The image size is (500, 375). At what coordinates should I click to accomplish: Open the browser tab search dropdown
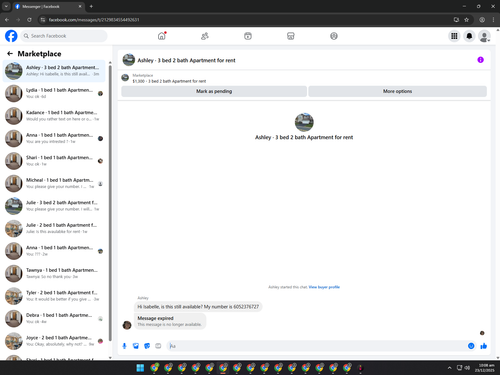(6, 6)
